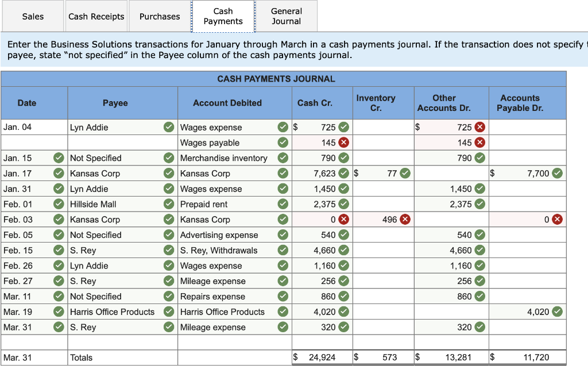The image size is (588, 369).
Task: Click green check next to Advertising expense
Action: [x=283, y=235]
